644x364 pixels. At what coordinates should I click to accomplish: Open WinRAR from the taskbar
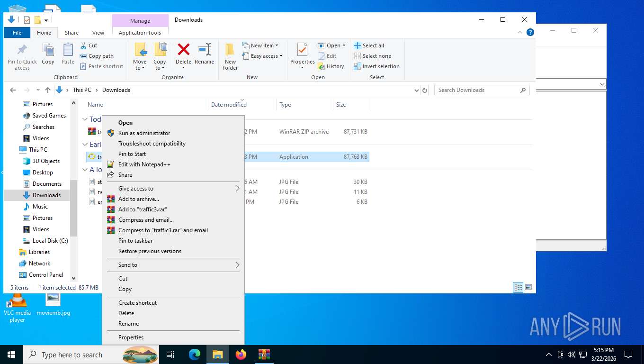[x=264, y=354]
